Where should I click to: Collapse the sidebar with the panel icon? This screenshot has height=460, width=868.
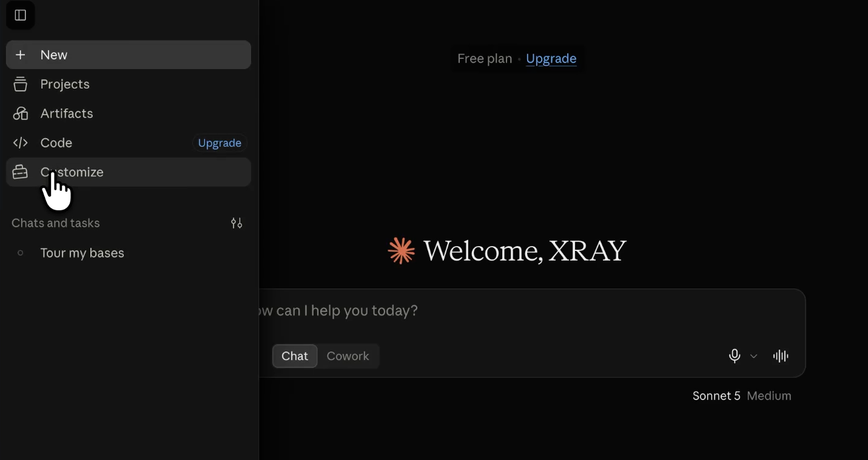pyautogui.click(x=20, y=15)
